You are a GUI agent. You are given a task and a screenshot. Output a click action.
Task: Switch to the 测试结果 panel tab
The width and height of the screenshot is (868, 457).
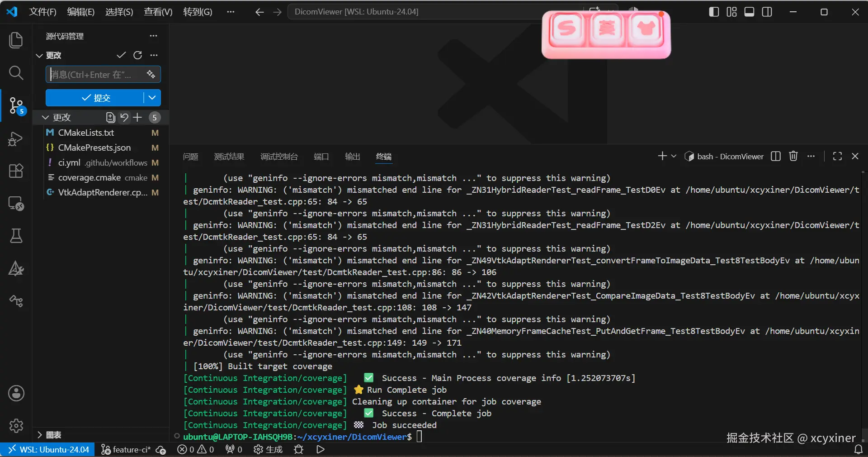pyautogui.click(x=229, y=157)
